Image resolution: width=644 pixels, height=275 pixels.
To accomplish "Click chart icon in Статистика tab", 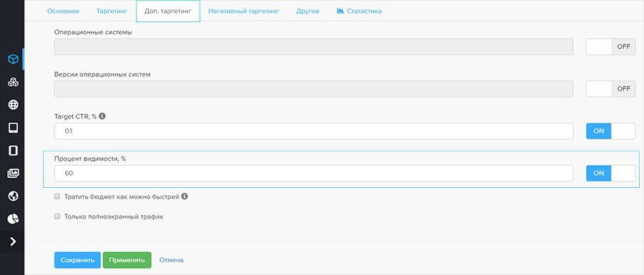I will pos(340,11).
